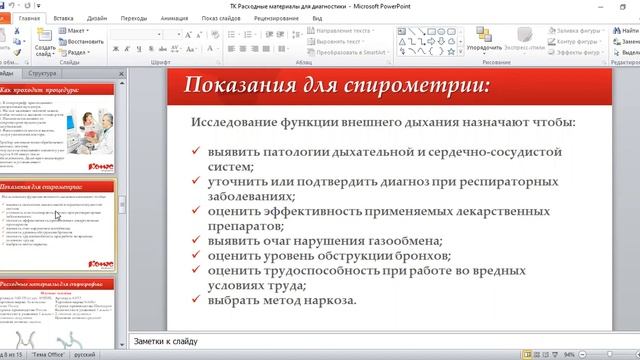
Task: Align text right
Action: (255, 49)
